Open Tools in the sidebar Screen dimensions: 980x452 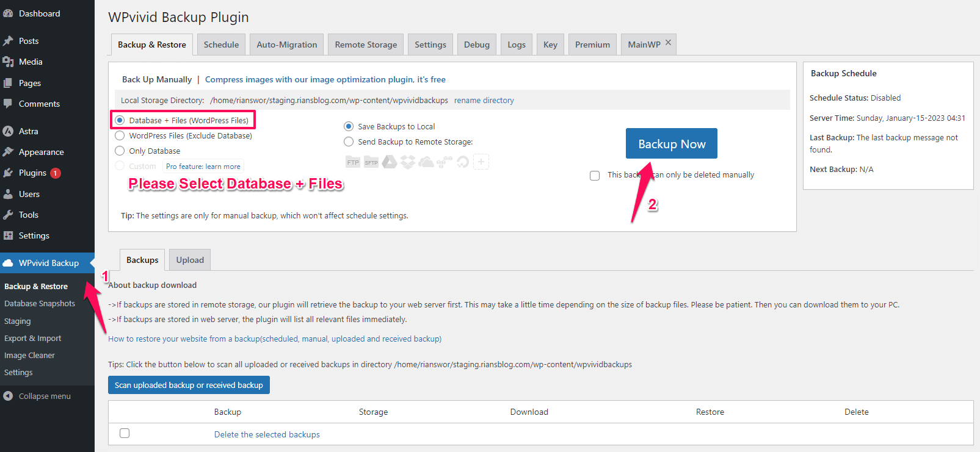(x=28, y=215)
